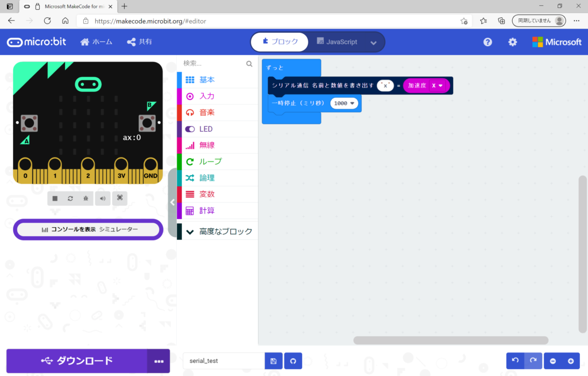Image resolution: width=588 pixels, height=376 pixels.
Task: Collapse the simulator with the side arrow
Action: tap(172, 202)
